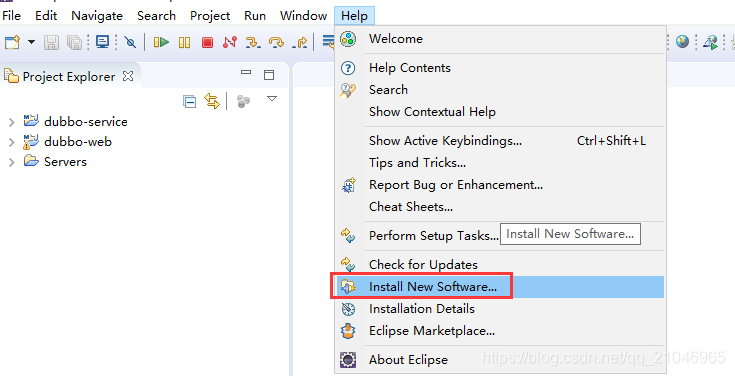Close the Project Explorer tab
Image resolution: width=735 pixels, height=376 pixels.
pyautogui.click(x=128, y=76)
